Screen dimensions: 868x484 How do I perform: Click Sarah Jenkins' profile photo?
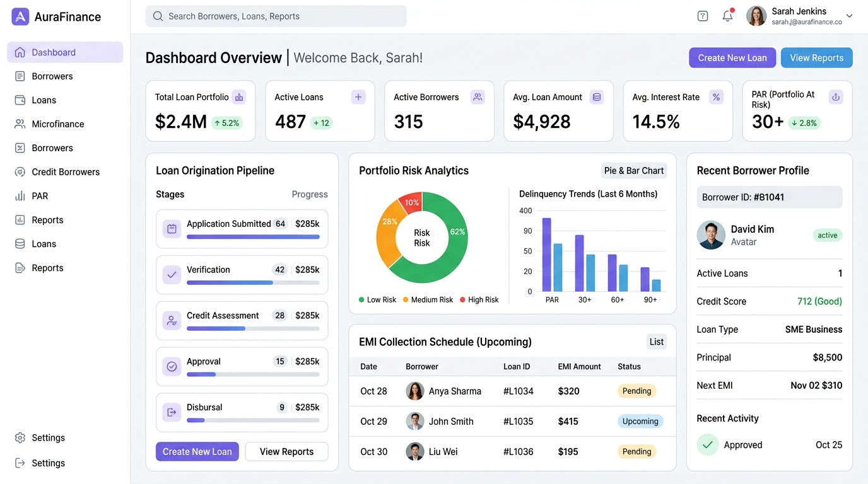756,16
